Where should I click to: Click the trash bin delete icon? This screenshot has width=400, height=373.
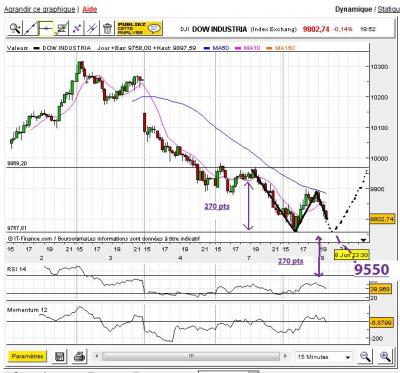(107, 28)
